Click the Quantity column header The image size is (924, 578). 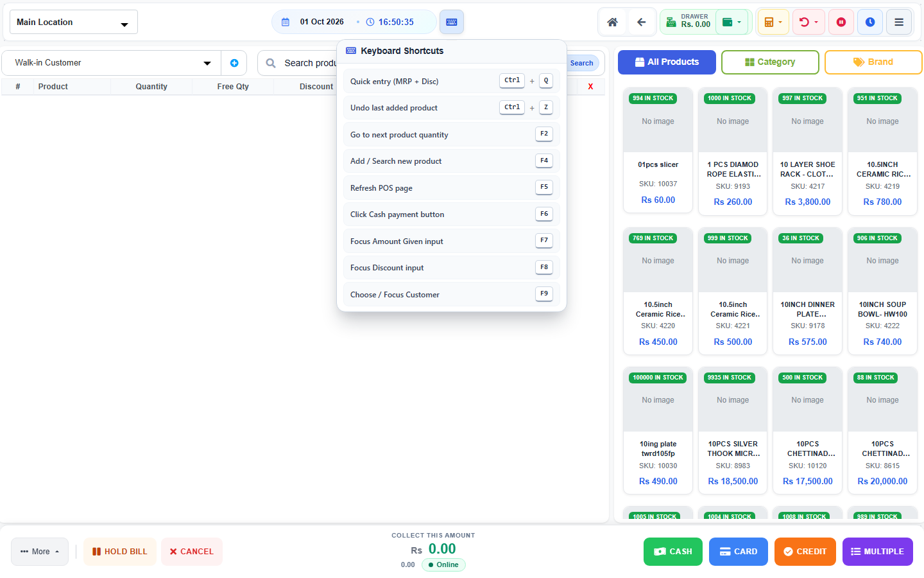click(x=151, y=87)
